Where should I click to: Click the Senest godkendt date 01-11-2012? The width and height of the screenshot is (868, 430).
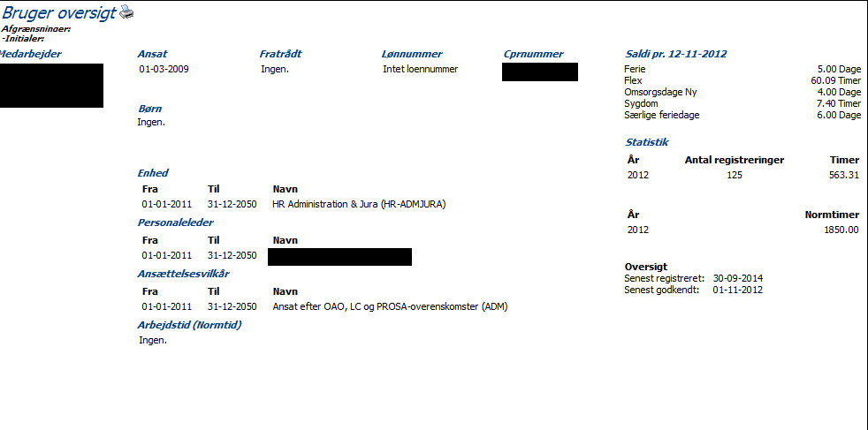[737, 290]
